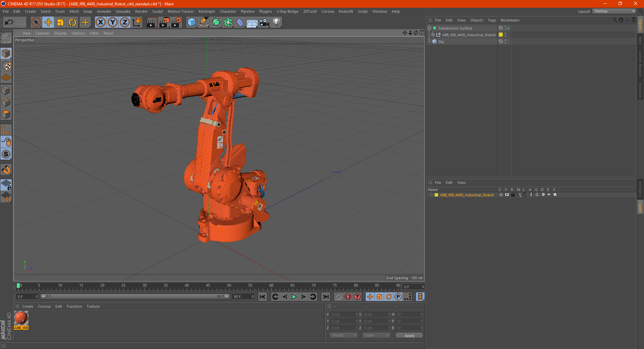Viewport: 644px width, 349px height.
Task: Open Edit Render Settings
Action: tap(176, 22)
